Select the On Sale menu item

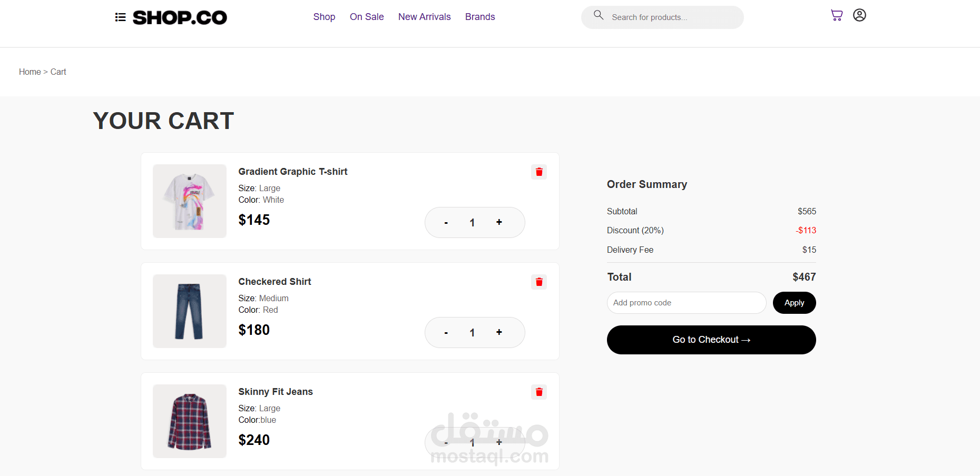click(x=367, y=16)
